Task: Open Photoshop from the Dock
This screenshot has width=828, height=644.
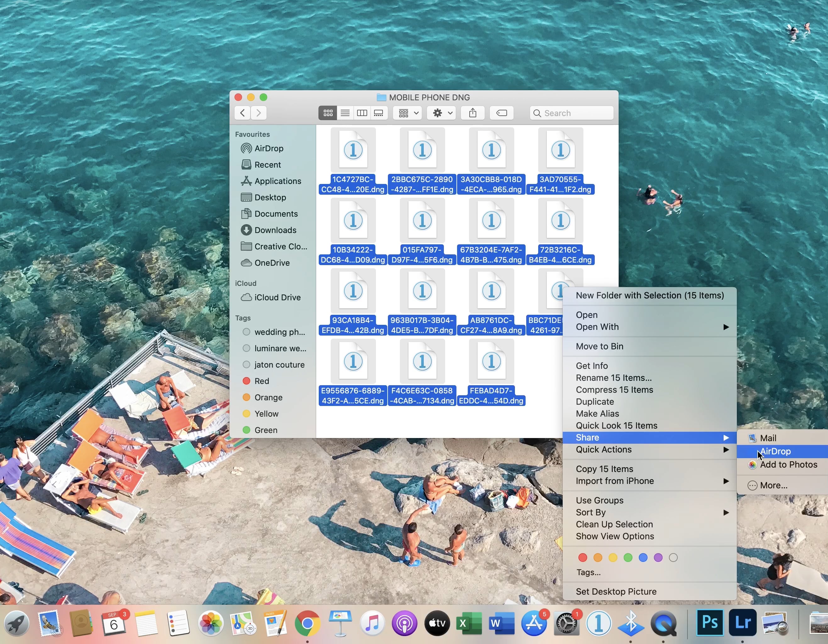Action: point(709,623)
